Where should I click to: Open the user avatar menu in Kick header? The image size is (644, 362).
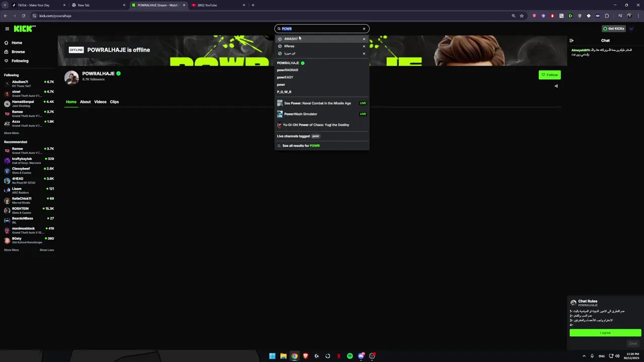click(631, 29)
